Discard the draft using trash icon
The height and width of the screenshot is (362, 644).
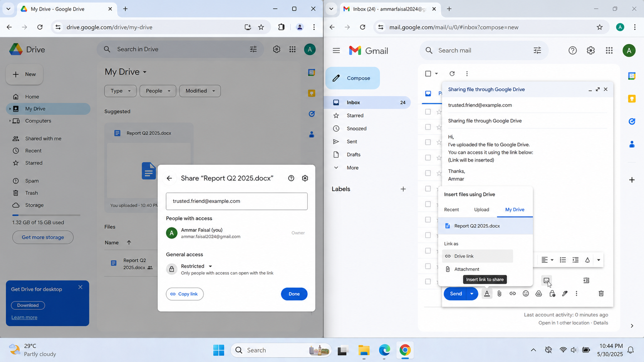click(601, 294)
